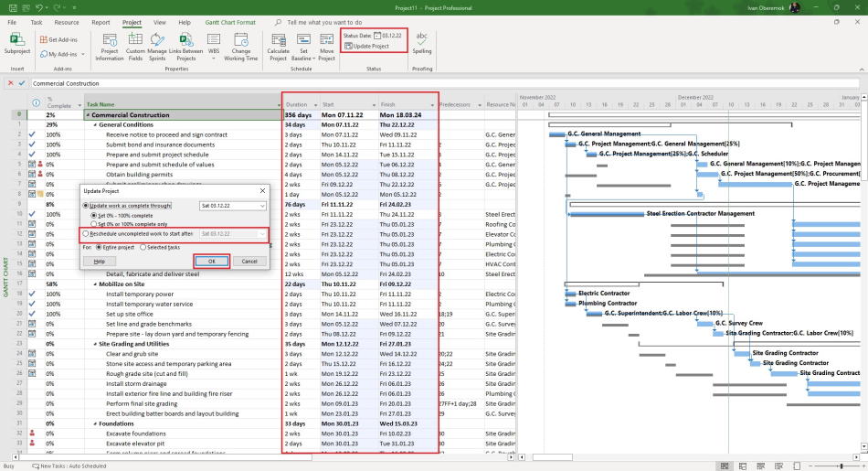Switch to Resource Sheet view in status bar
868x471 pixels.
[x=778, y=466]
